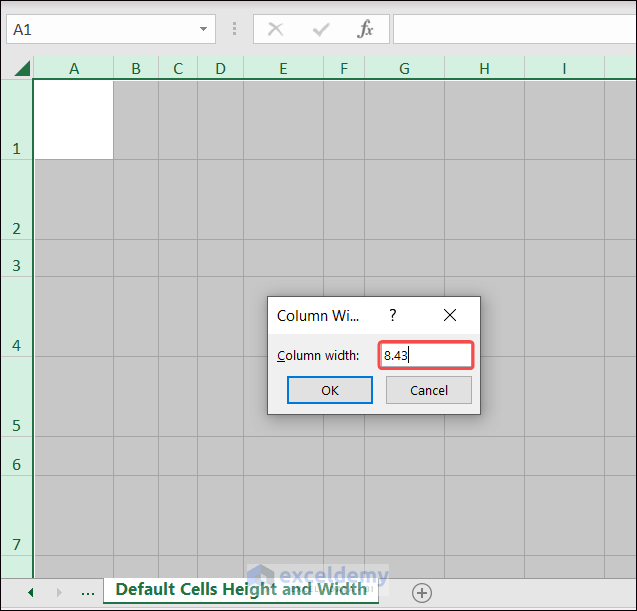This screenshot has height=611, width=637.
Task: Select row 7 header
Action: (16, 516)
